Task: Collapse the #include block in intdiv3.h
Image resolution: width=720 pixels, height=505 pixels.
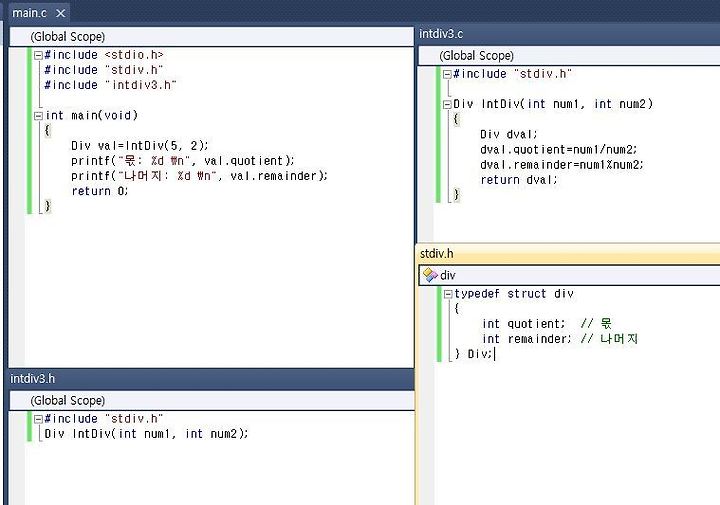Action: pyautogui.click(x=38, y=419)
